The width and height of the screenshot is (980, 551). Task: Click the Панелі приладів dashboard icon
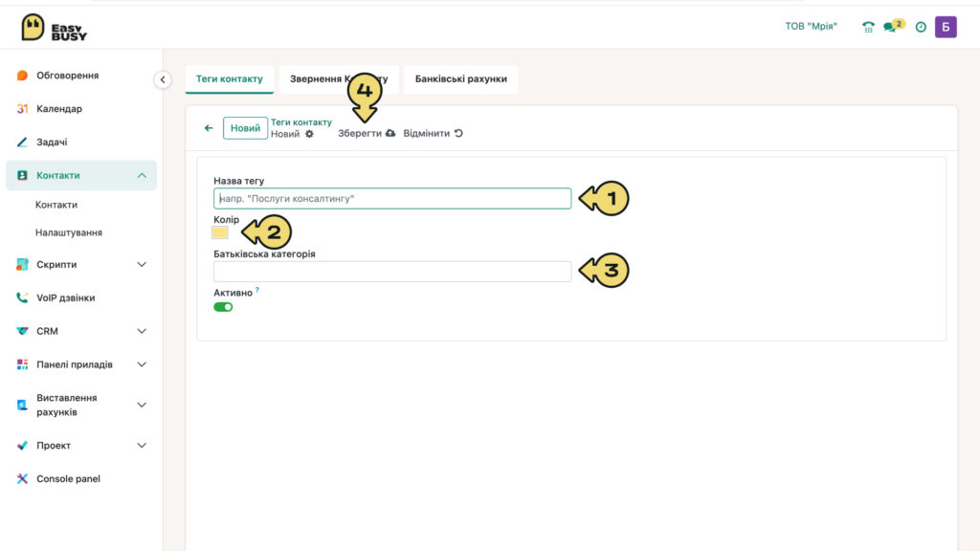pos(22,364)
